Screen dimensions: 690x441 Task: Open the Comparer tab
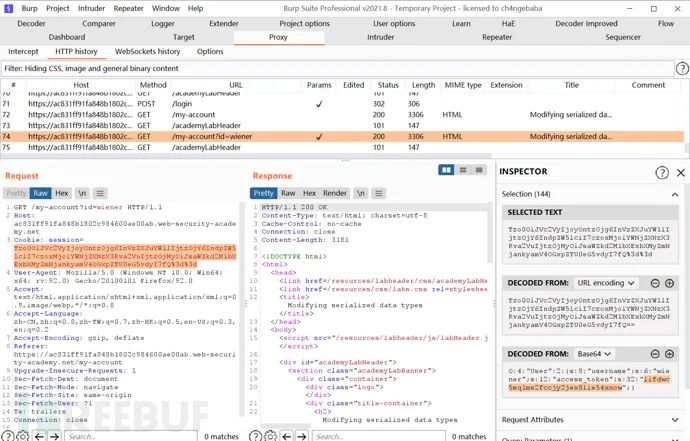click(99, 24)
